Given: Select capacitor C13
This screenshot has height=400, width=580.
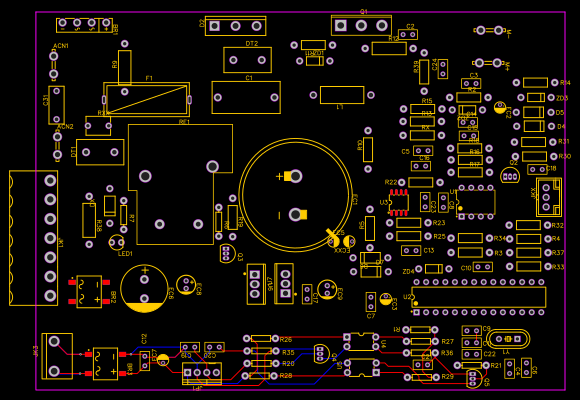Looking at the screenshot, I should (411, 251).
